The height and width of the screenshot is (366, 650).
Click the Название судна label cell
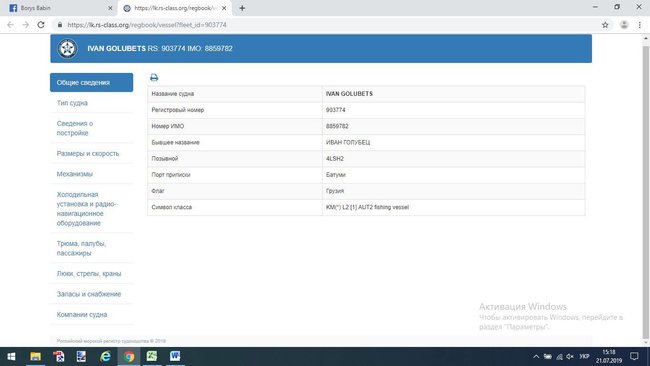235,94
